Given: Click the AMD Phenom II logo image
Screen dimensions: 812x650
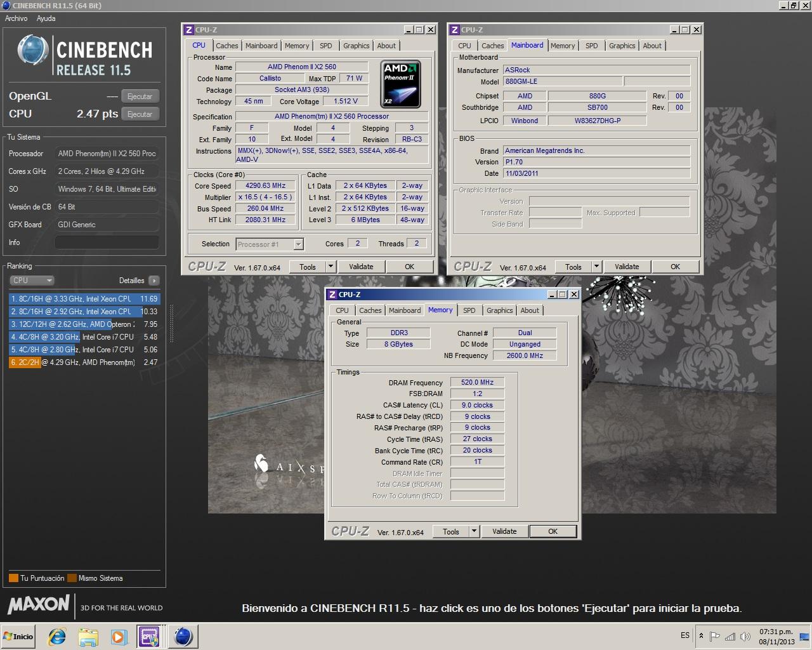Looking at the screenshot, I should point(402,83).
